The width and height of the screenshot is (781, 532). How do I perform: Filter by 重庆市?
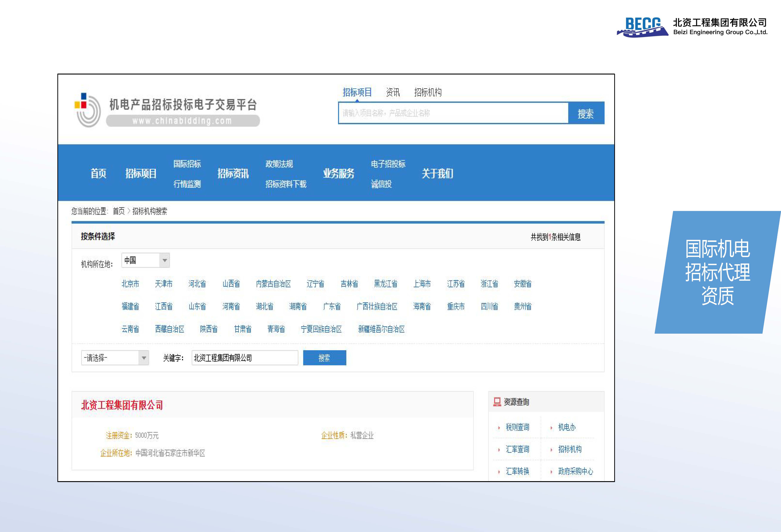tap(456, 306)
